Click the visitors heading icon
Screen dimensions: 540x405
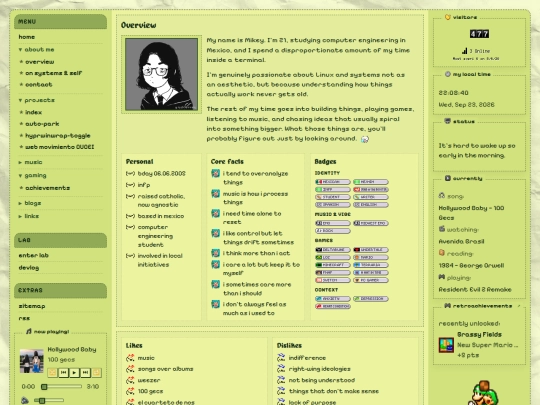[x=448, y=17]
